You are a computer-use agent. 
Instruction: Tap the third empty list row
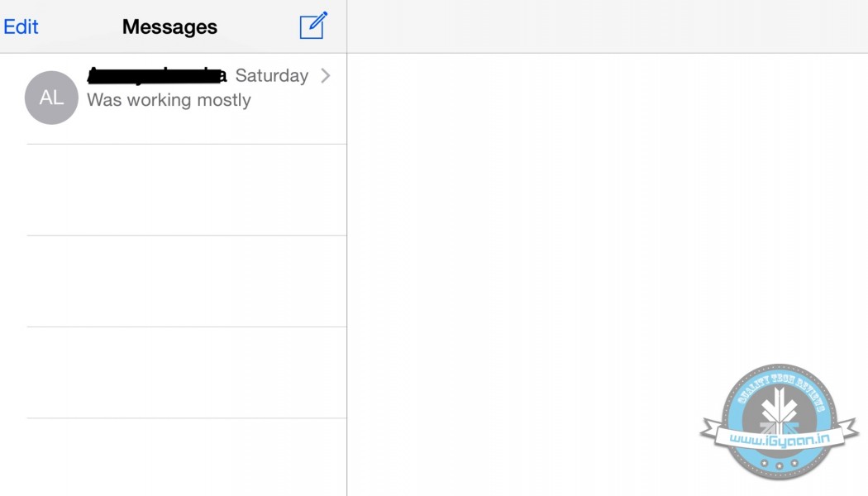click(186, 372)
